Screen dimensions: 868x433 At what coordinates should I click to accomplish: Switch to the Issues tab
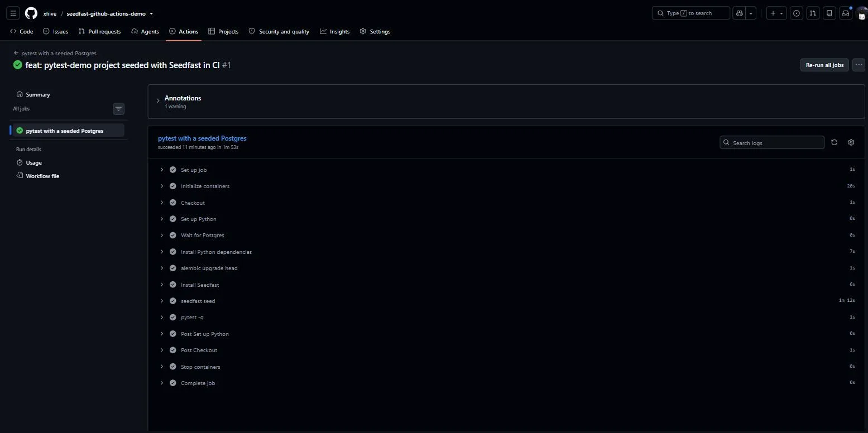point(55,32)
